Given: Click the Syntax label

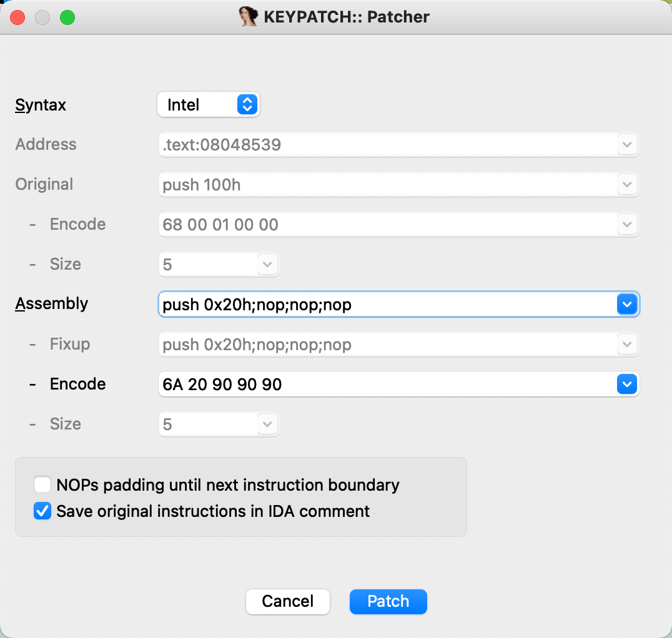Looking at the screenshot, I should [41, 105].
